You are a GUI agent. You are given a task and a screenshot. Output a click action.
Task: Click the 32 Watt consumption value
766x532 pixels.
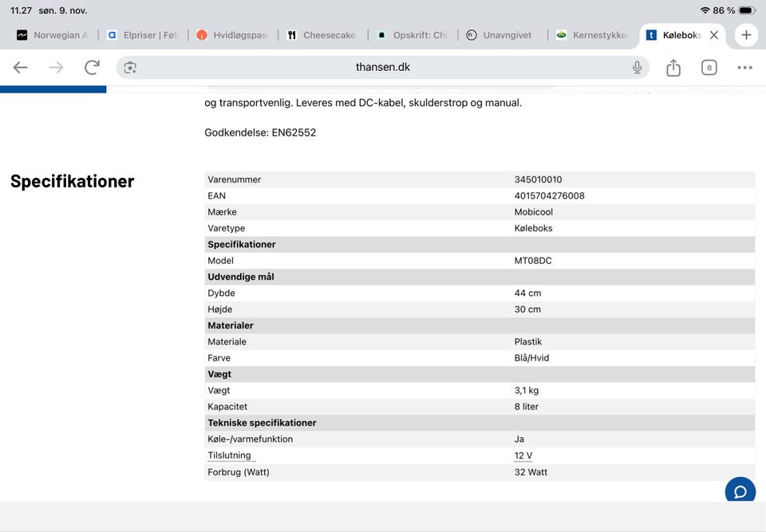[x=531, y=472]
